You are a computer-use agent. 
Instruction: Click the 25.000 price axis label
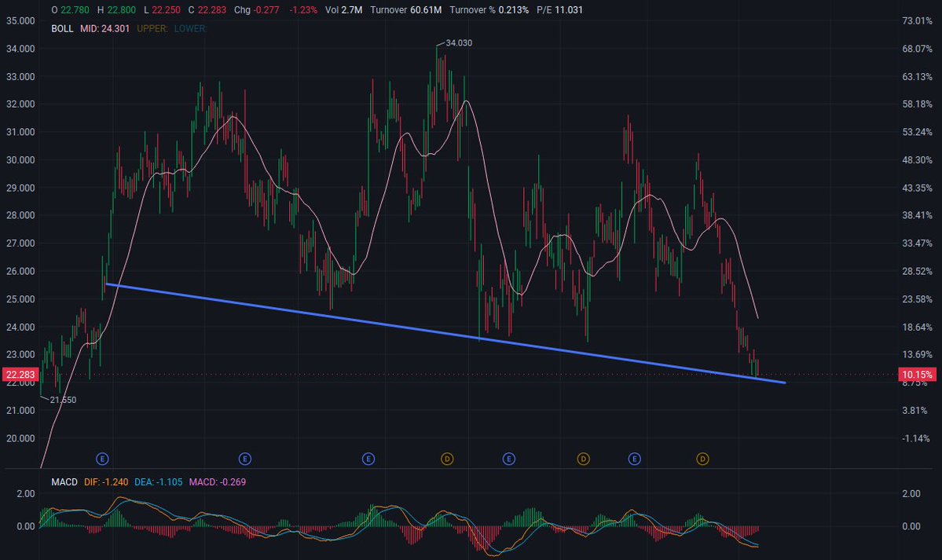pos(20,298)
